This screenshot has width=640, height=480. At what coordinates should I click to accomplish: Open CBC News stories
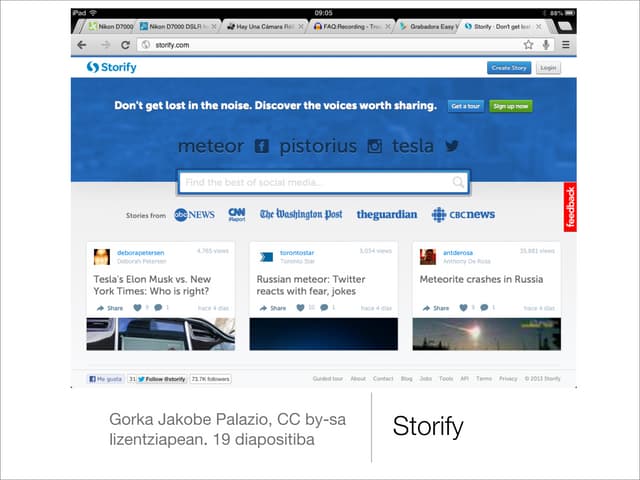463,215
